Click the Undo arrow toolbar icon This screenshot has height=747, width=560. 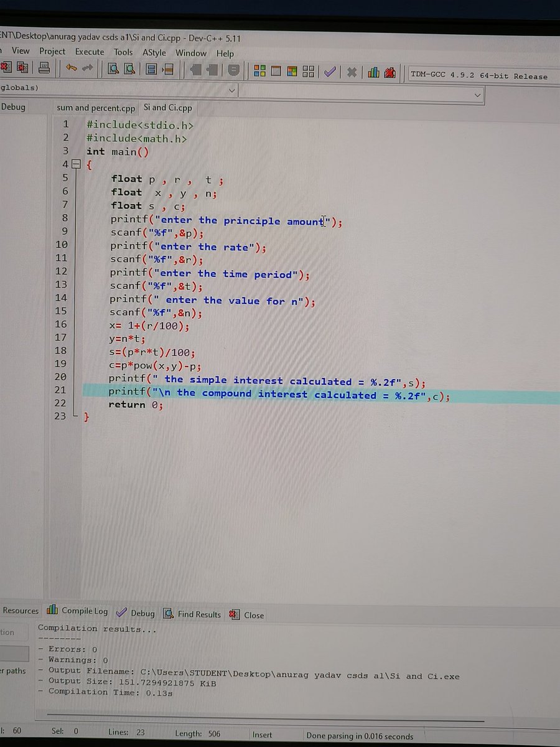tap(72, 68)
